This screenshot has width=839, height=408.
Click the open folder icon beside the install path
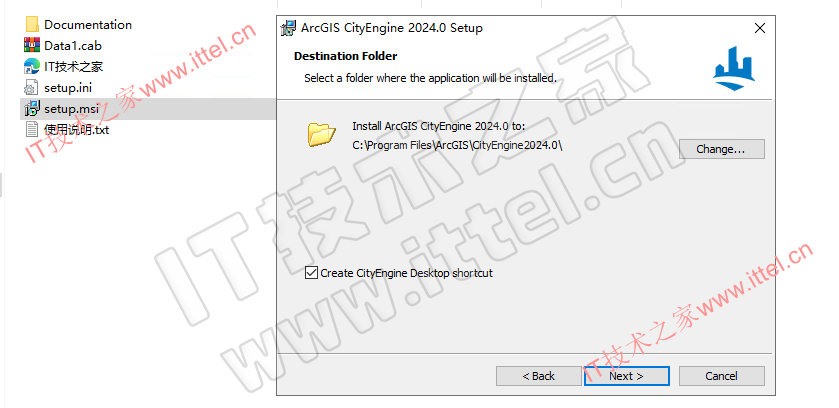pyautogui.click(x=322, y=134)
